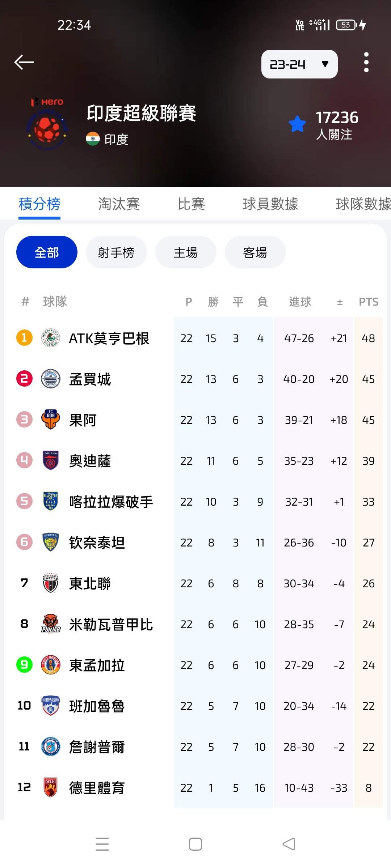Tap the back arrow icon
This screenshot has height=868, width=391.
24,62
